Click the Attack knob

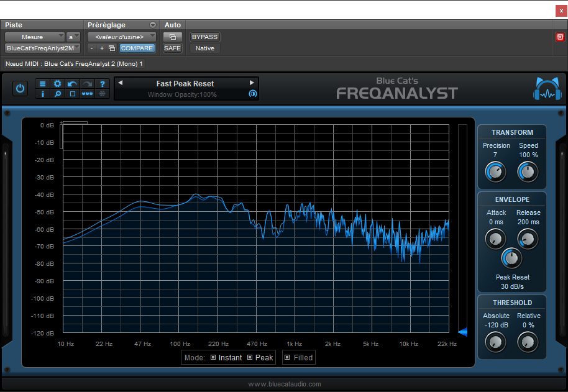[495, 239]
